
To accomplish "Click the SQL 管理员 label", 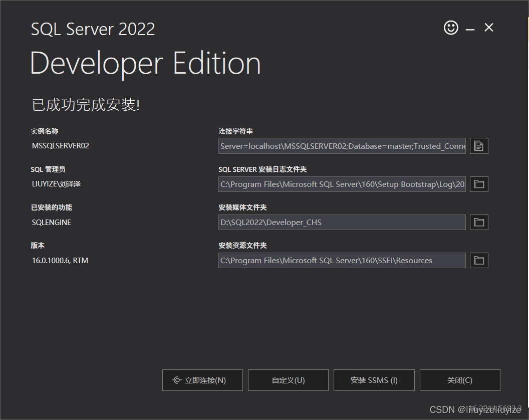I will [48, 169].
